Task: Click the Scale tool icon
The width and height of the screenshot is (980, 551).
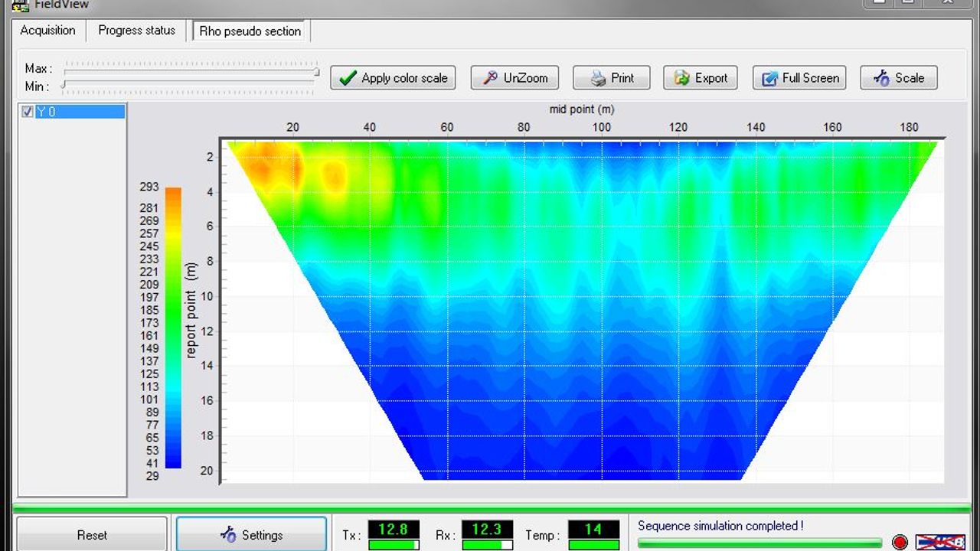Action: (882, 78)
